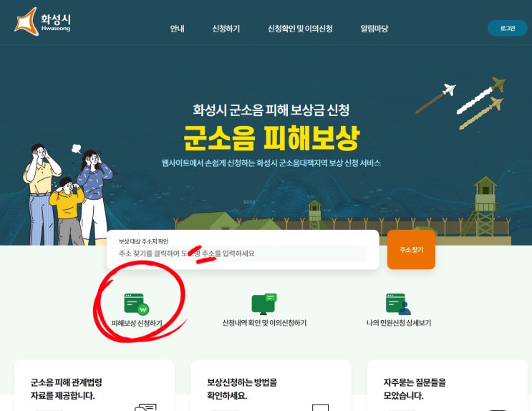Click the orange 주소 찾기 button
The image size is (532, 411).
(x=411, y=250)
